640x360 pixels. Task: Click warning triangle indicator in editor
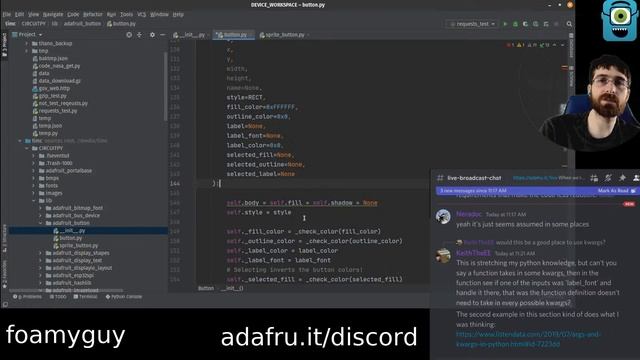click(x=521, y=45)
